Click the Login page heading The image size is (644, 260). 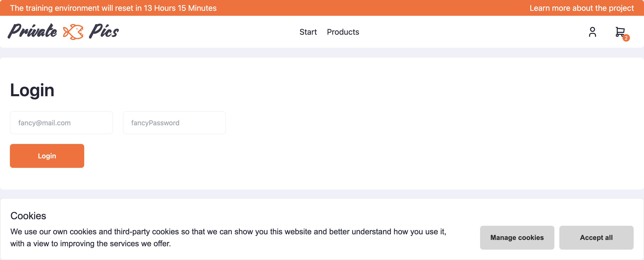click(32, 90)
